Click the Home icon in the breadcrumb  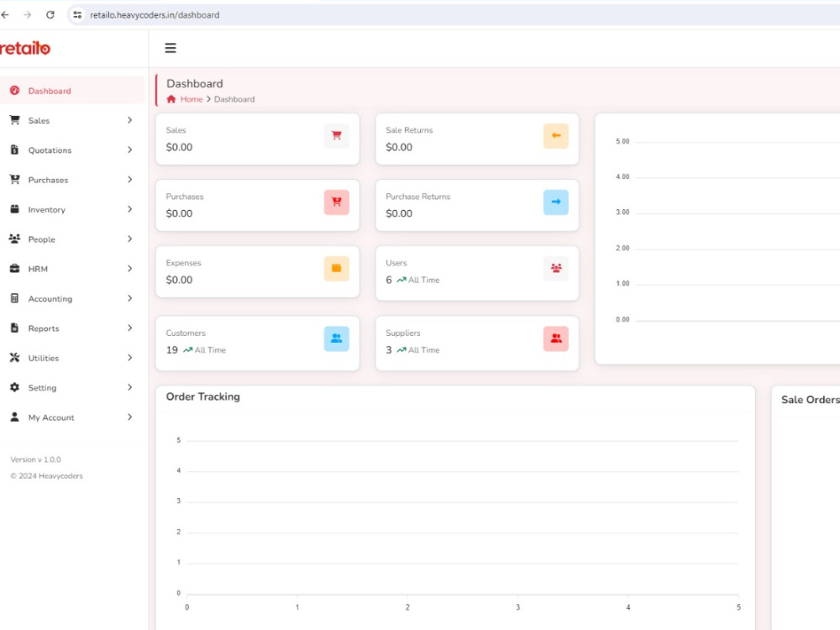tap(172, 99)
